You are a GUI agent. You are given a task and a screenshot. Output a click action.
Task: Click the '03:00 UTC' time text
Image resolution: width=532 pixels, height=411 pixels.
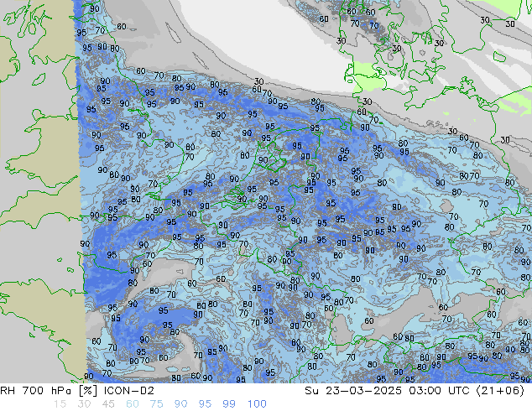pos(440,391)
